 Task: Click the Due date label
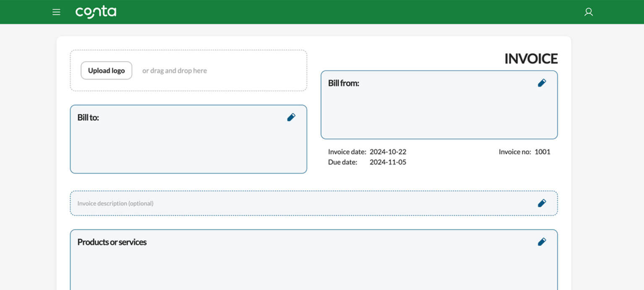tap(343, 162)
